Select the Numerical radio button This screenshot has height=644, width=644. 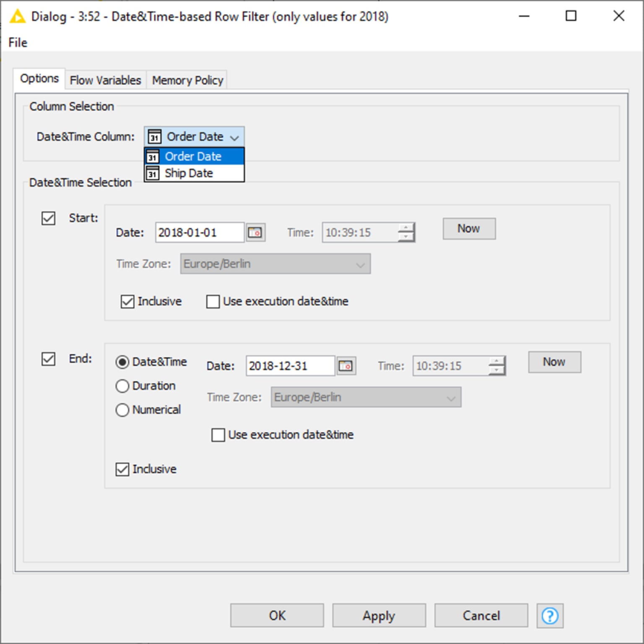[122, 410]
